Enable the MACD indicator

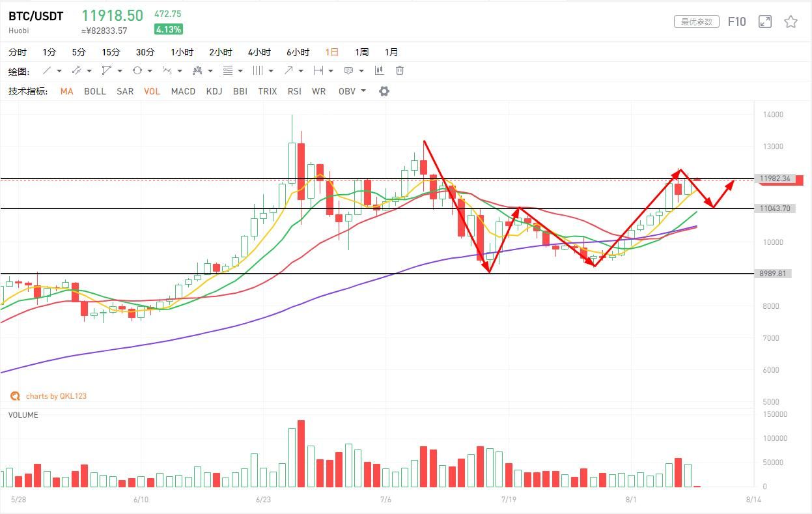[x=183, y=91]
